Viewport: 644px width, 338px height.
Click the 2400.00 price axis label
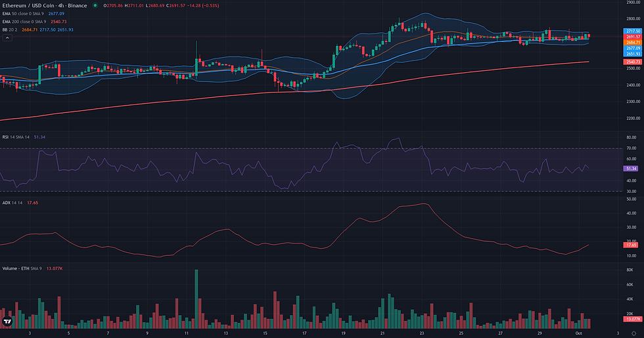(633, 85)
